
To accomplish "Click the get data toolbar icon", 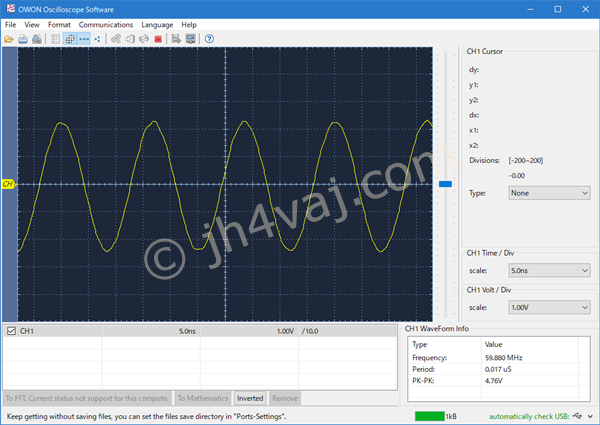I will click(130, 39).
